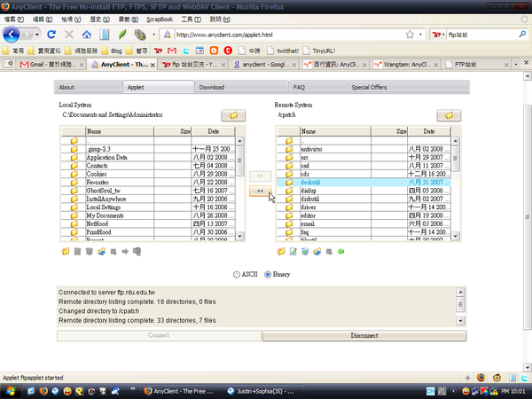Open back/forward history dropdown arrow
The image size is (532, 399).
37,35
